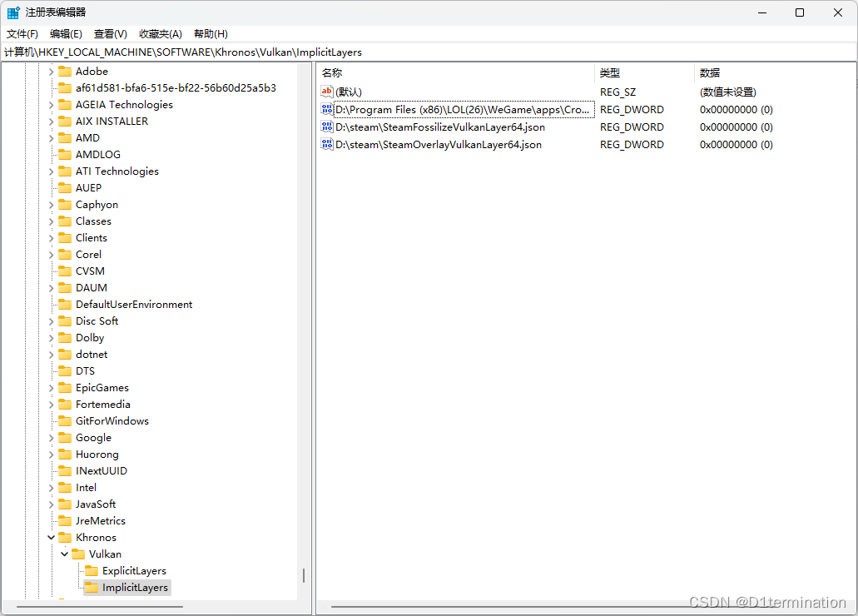858x616 pixels.
Task: Select the Fortemedia folder icon
Action: pos(65,404)
